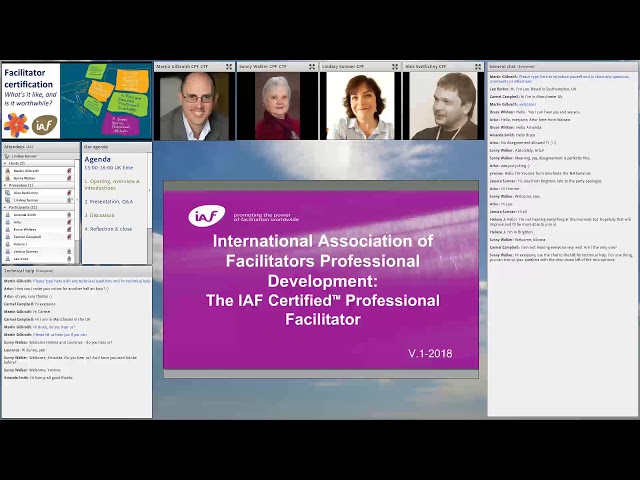Screen dimensions: 640x480
Task: Click participant avatar icon of Artur
Action: (7, 222)
